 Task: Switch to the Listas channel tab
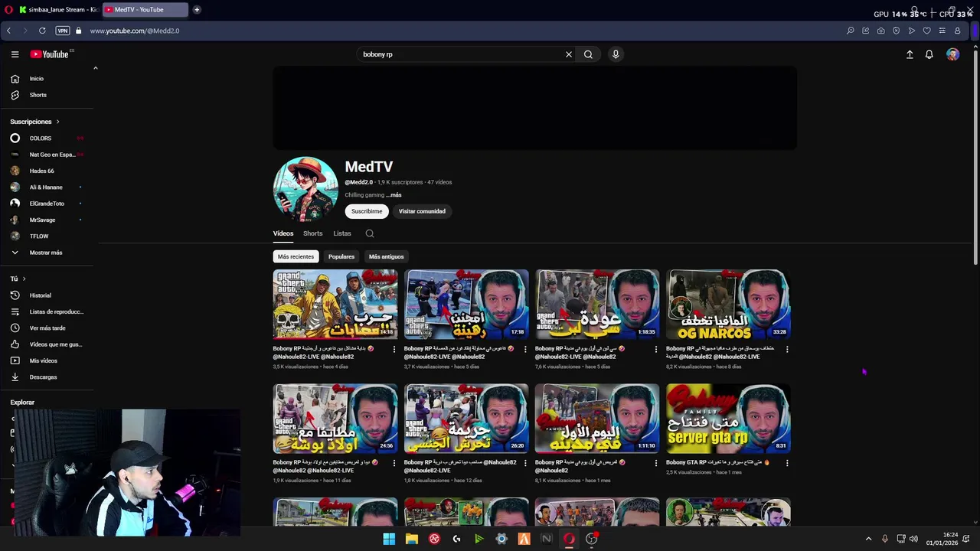[342, 233]
